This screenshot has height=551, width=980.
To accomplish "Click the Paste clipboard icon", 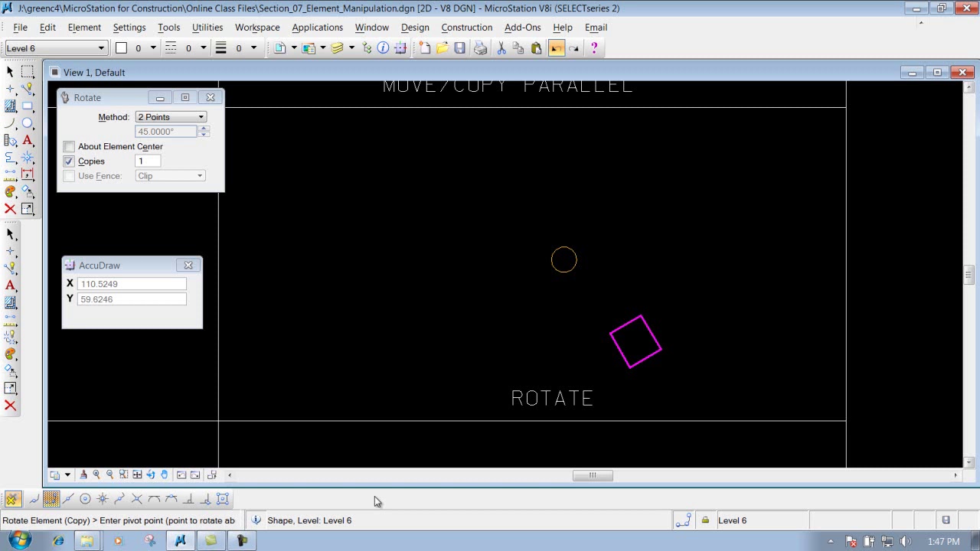I will click(x=536, y=48).
